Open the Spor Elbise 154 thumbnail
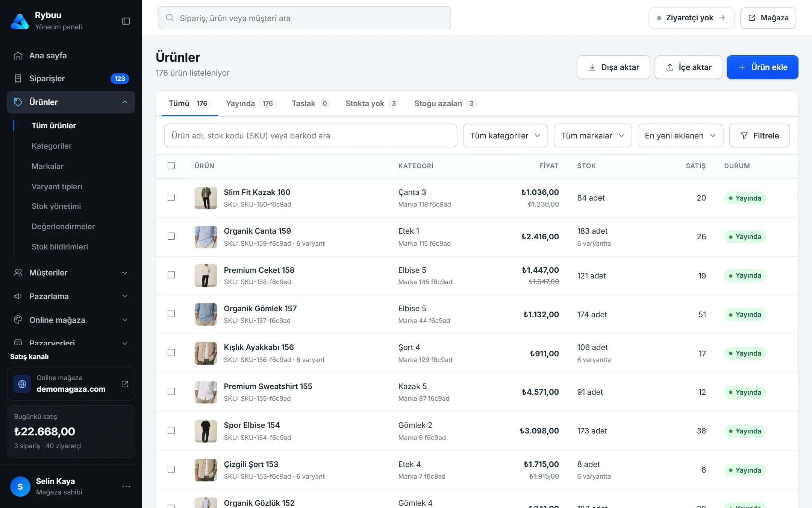 206,431
